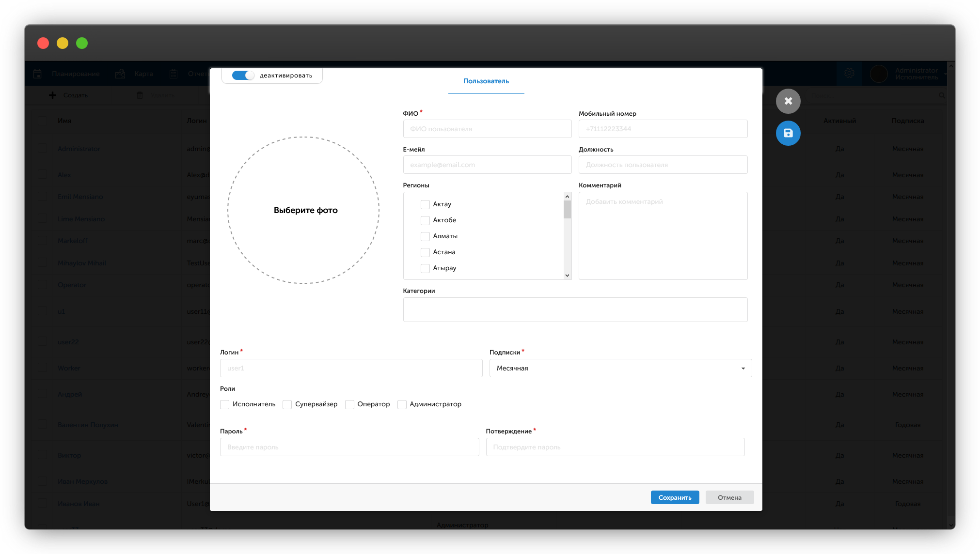Enable the Супервайзер role checkbox
Image resolution: width=980 pixels, height=554 pixels.
click(x=287, y=404)
